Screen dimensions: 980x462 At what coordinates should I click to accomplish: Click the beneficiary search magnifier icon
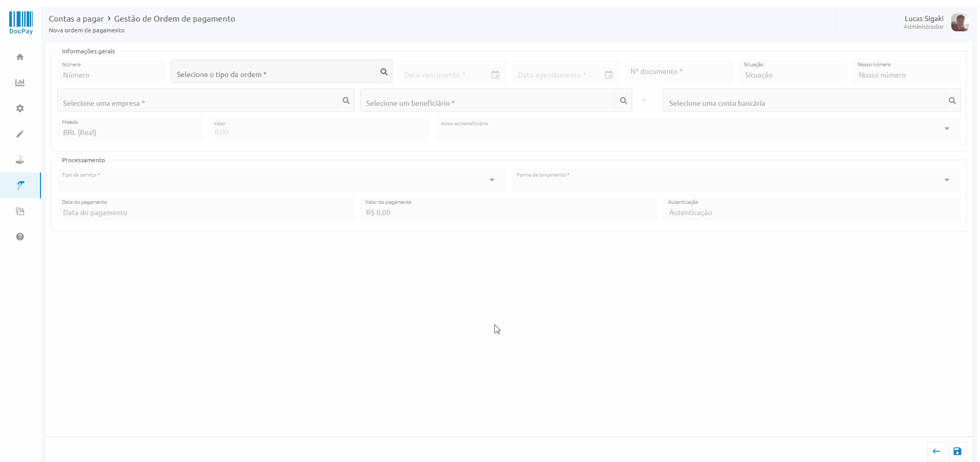coord(624,101)
